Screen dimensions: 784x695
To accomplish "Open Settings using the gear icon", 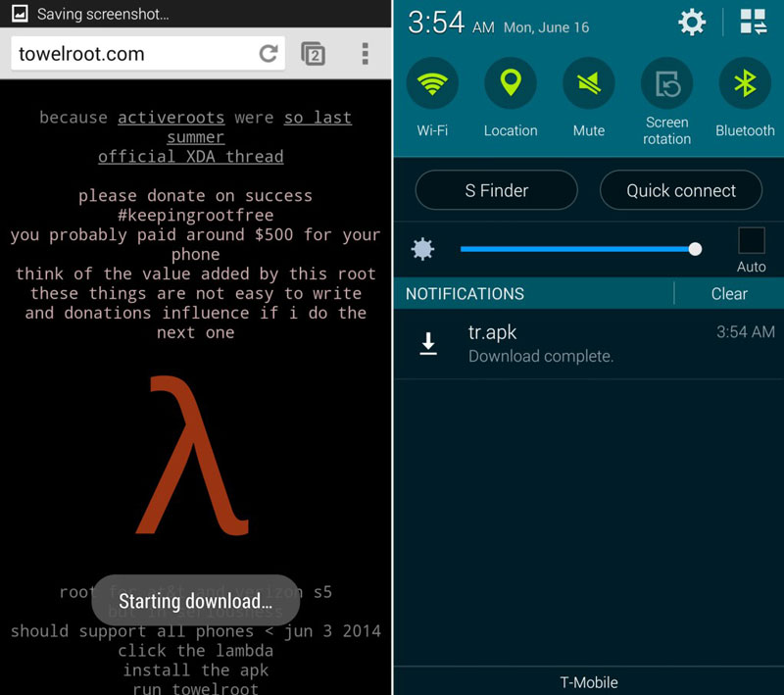I will (x=693, y=23).
